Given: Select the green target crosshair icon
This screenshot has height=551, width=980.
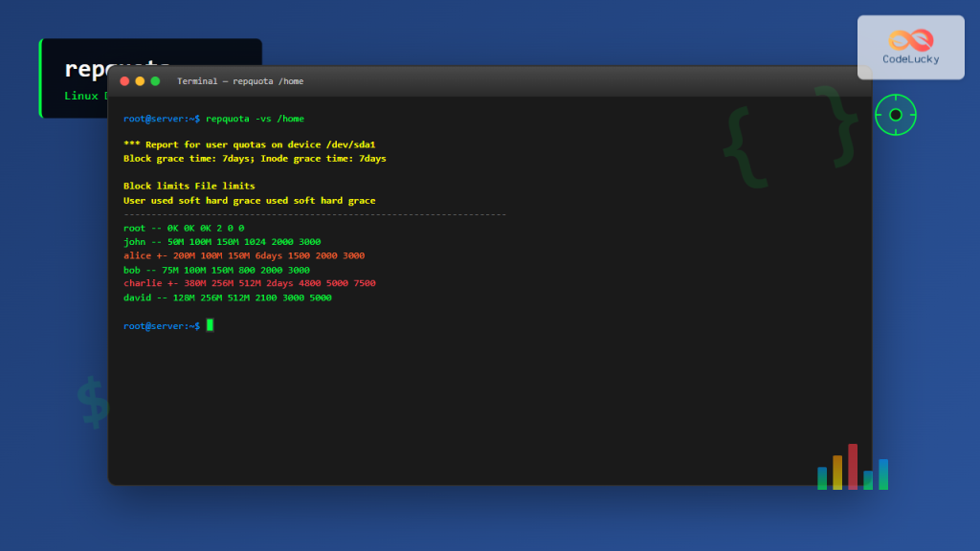Looking at the screenshot, I should (894, 114).
